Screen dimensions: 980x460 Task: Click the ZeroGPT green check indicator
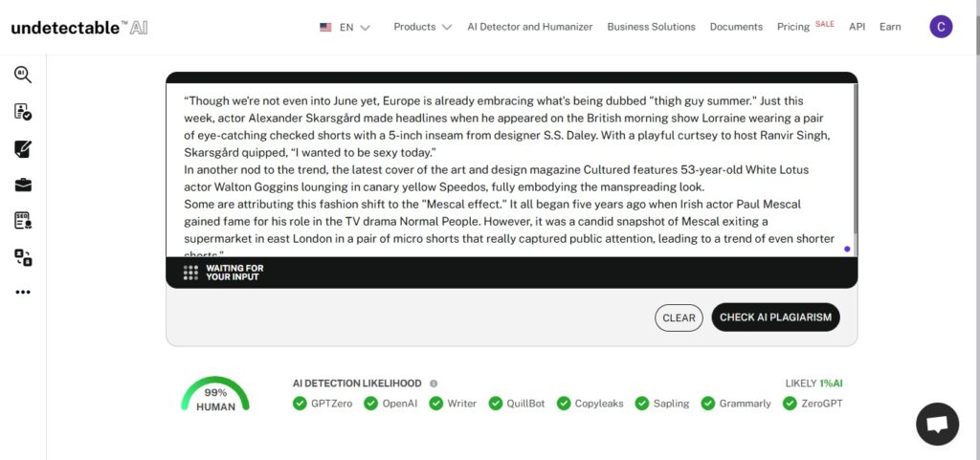coord(790,404)
